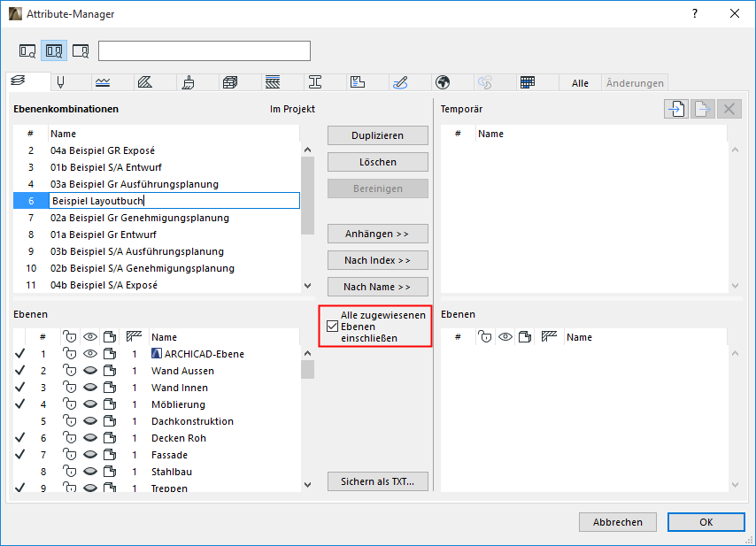This screenshot has width=756, height=546.
Task: Open the Operation Profiles grid tab
Action: click(528, 82)
